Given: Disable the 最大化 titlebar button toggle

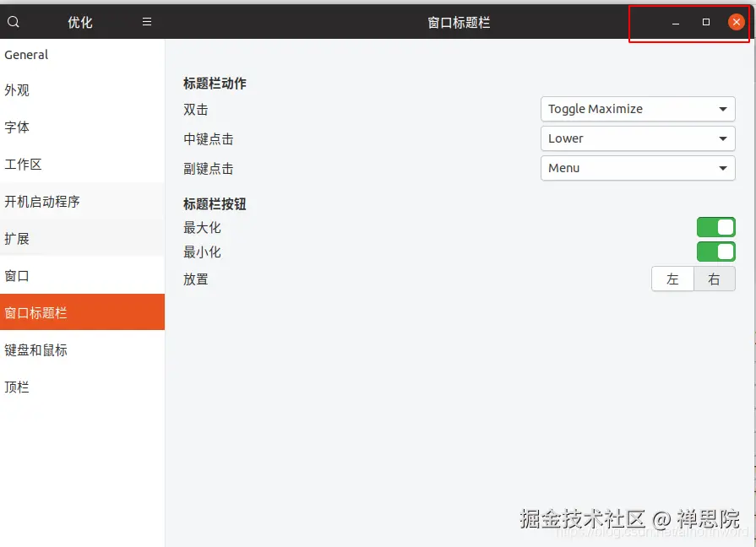Looking at the screenshot, I should point(715,226).
